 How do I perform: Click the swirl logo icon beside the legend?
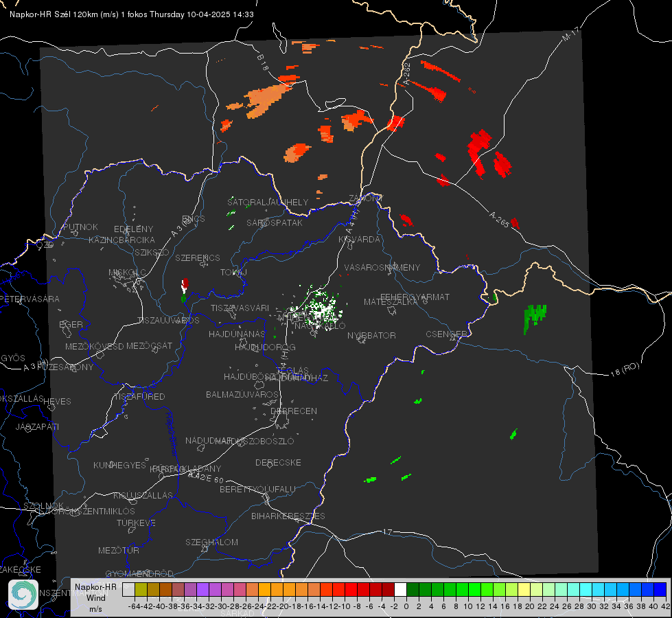point(23,595)
